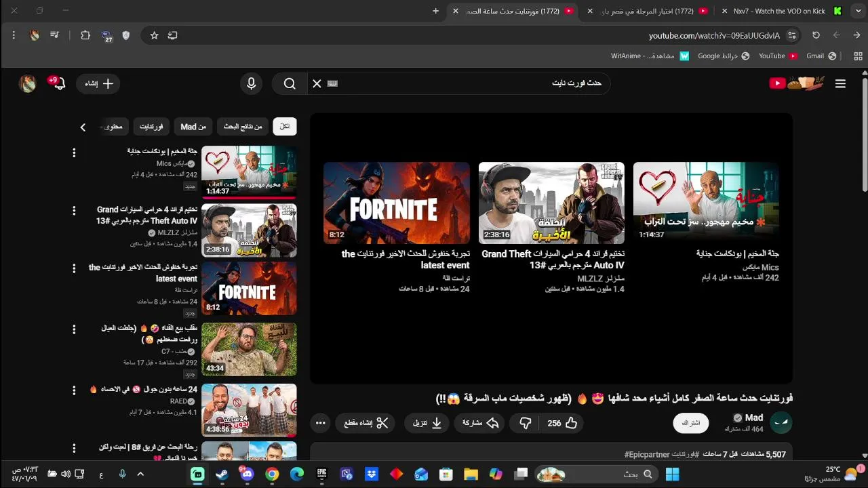The width and height of the screenshot is (868, 488).
Task: Open YouTube notifications bell
Action: pos(60,83)
